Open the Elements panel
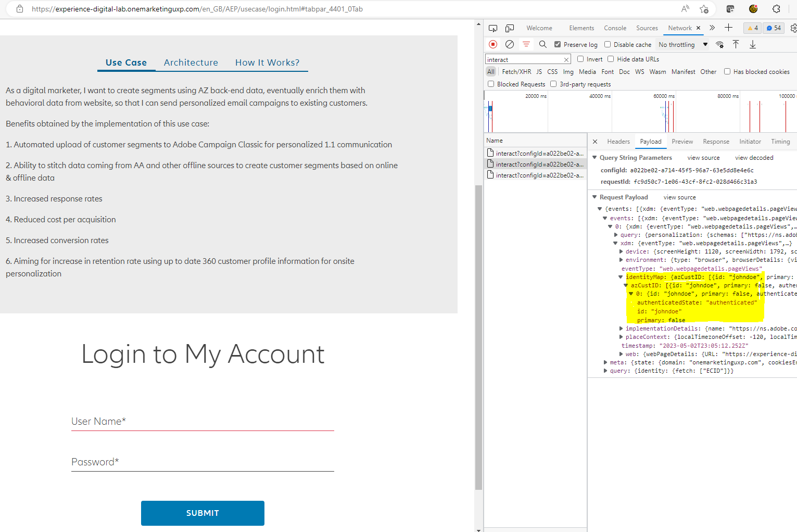 [x=581, y=28]
